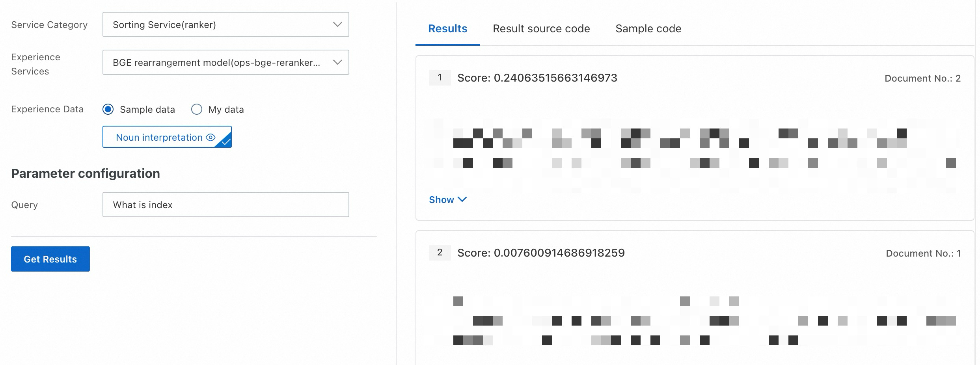The width and height of the screenshot is (980, 365).
Task: Open the Sorting Service(ranker) dropdown
Action: click(225, 24)
